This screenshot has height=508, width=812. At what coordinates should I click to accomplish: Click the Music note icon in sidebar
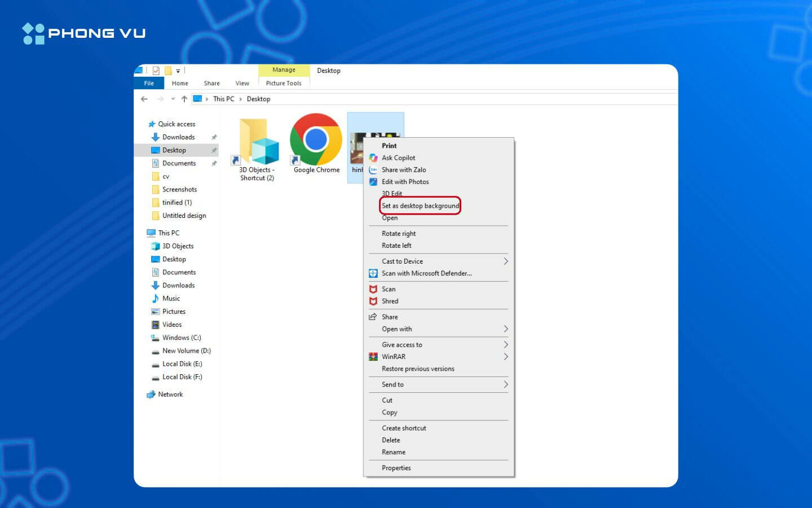pos(156,298)
